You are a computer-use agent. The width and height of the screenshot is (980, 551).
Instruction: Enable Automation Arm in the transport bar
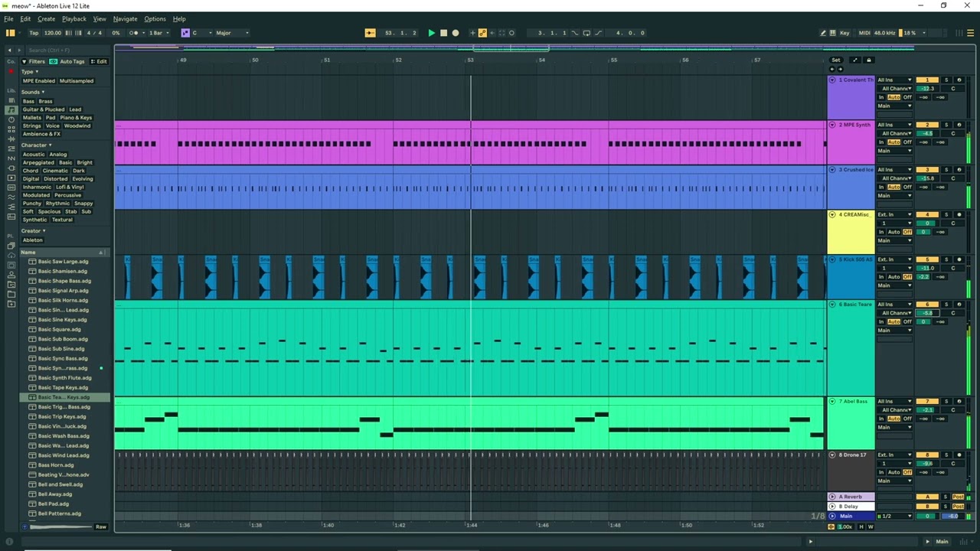tap(482, 33)
